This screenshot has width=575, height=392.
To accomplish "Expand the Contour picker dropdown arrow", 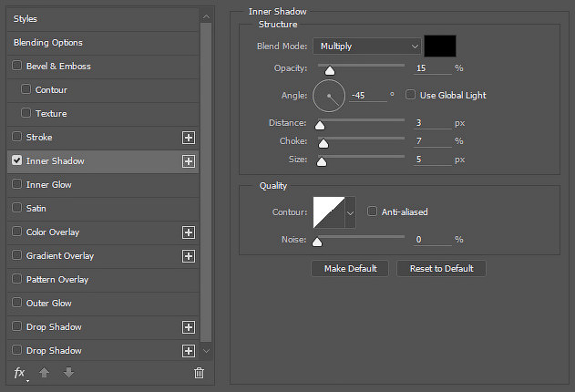I will pos(350,212).
